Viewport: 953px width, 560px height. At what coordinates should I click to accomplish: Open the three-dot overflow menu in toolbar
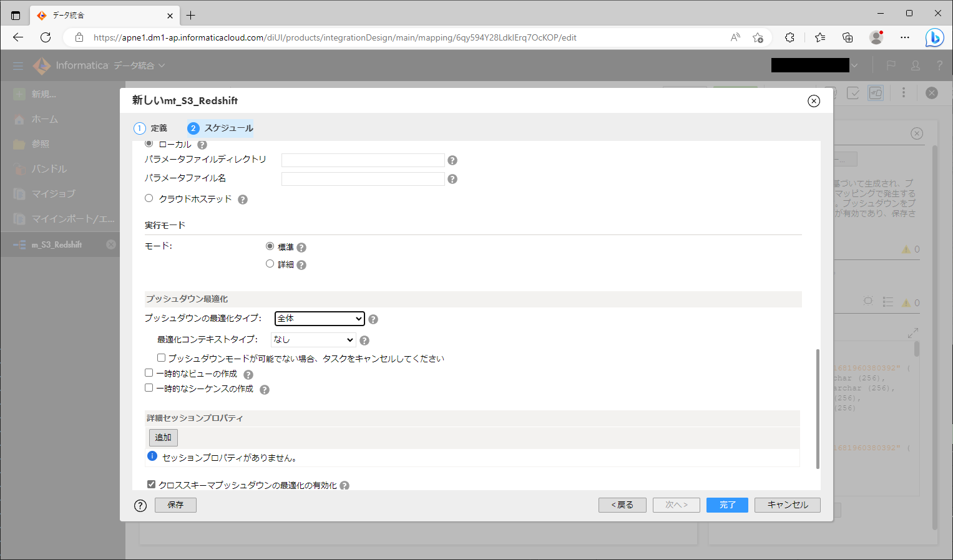(x=904, y=93)
